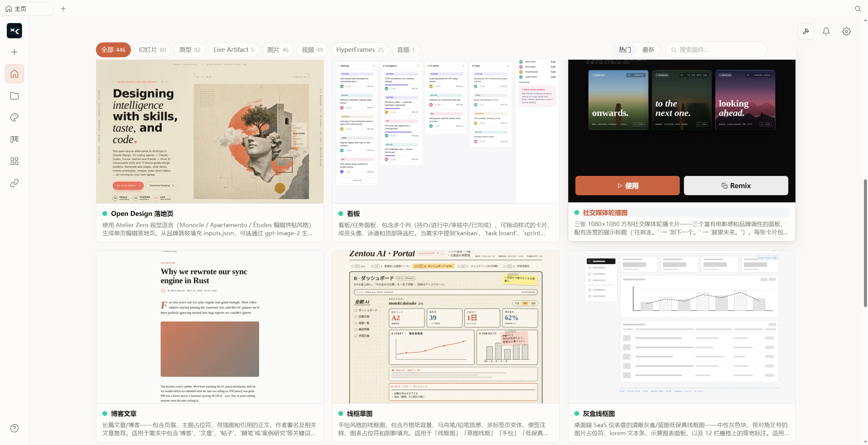Click the 灰盒线框图 title text

point(599,413)
